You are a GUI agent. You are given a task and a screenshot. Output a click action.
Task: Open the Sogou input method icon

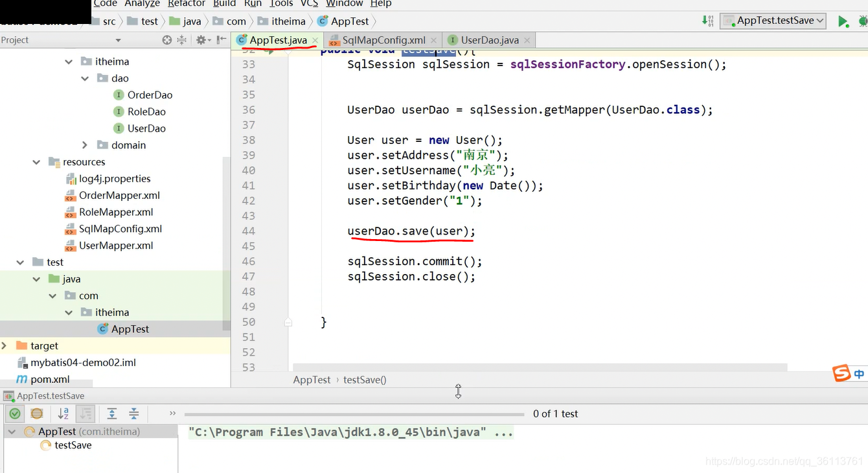click(841, 374)
